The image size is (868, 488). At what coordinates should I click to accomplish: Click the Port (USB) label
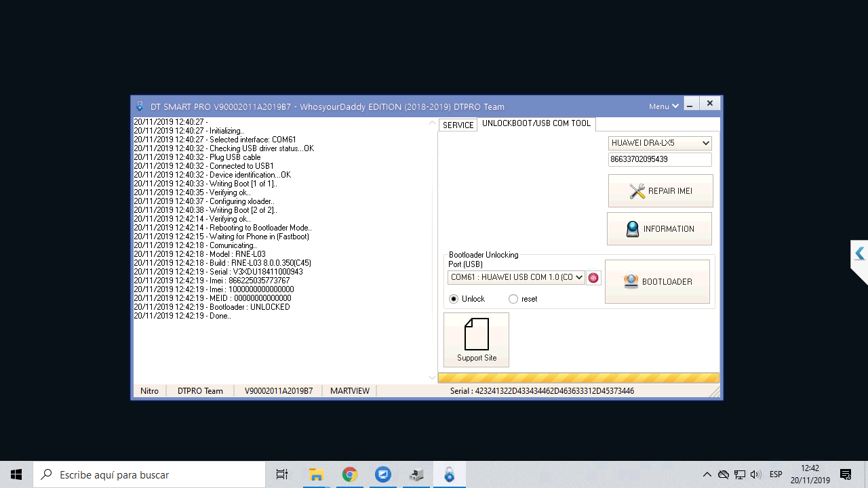pyautogui.click(x=465, y=264)
